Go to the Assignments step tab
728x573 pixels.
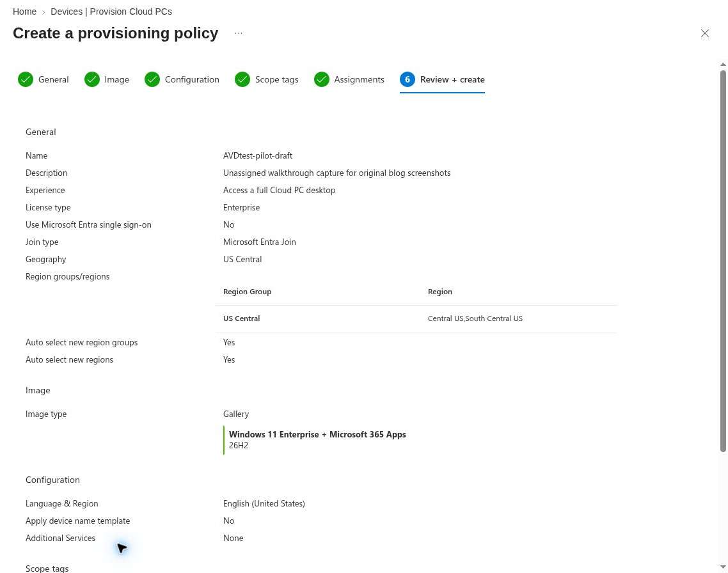349,80
